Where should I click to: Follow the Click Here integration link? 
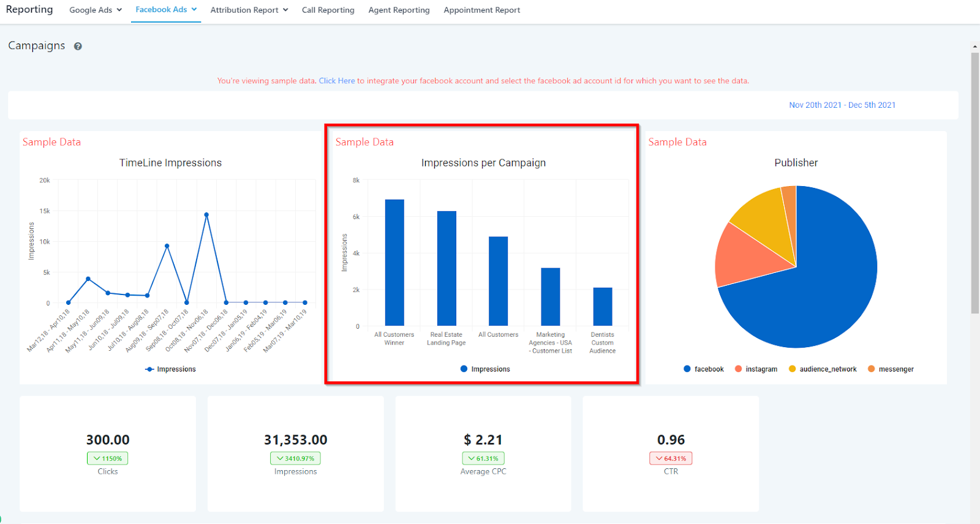pyautogui.click(x=337, y=81)
